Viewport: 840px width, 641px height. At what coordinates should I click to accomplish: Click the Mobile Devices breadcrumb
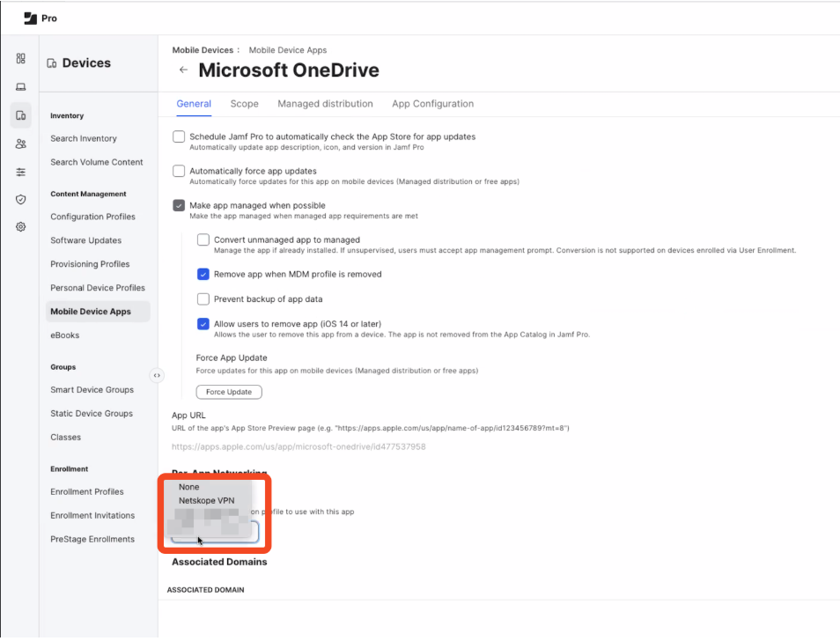[x=203, y=50]
